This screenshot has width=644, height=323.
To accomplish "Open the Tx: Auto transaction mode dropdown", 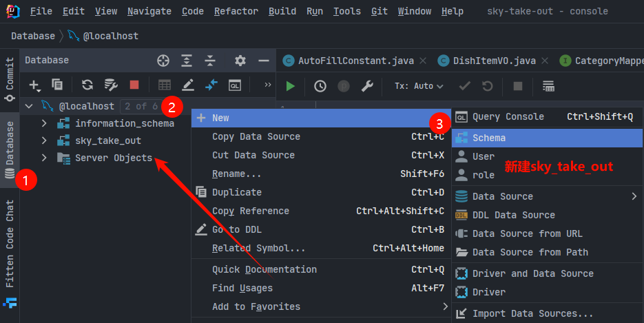I will click(x=419, y=86).
